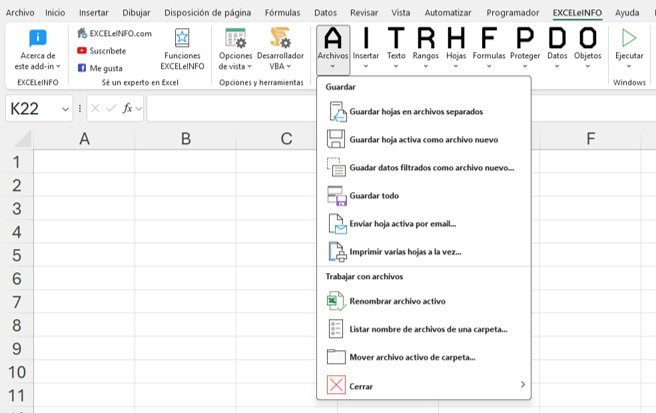
Task: Open the Insertar tools dropdown with I icon
Action: pyautogui.click(x=366, y=49)
